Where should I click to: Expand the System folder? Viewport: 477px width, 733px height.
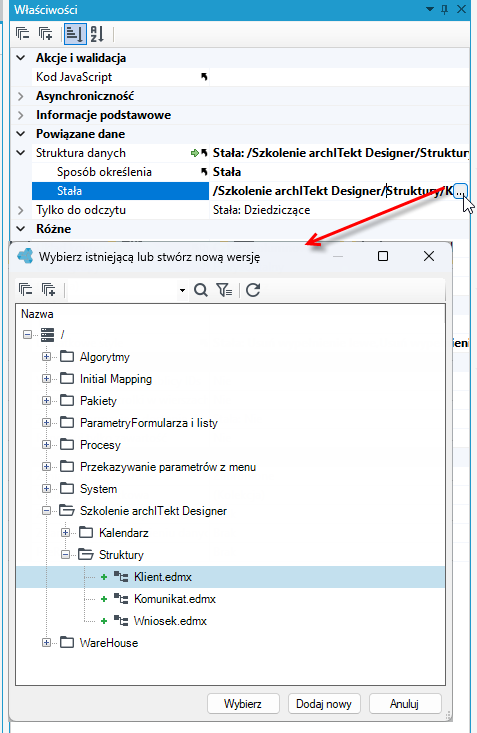pos(46,489)
